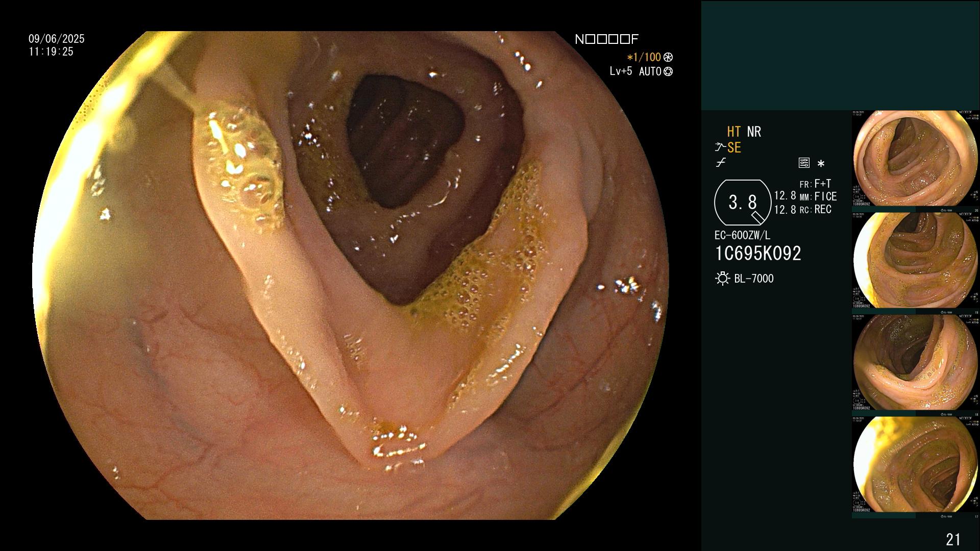Select thumbnail image number 20
The height and width of the screenshot is (551, 980).
(915, 158)
